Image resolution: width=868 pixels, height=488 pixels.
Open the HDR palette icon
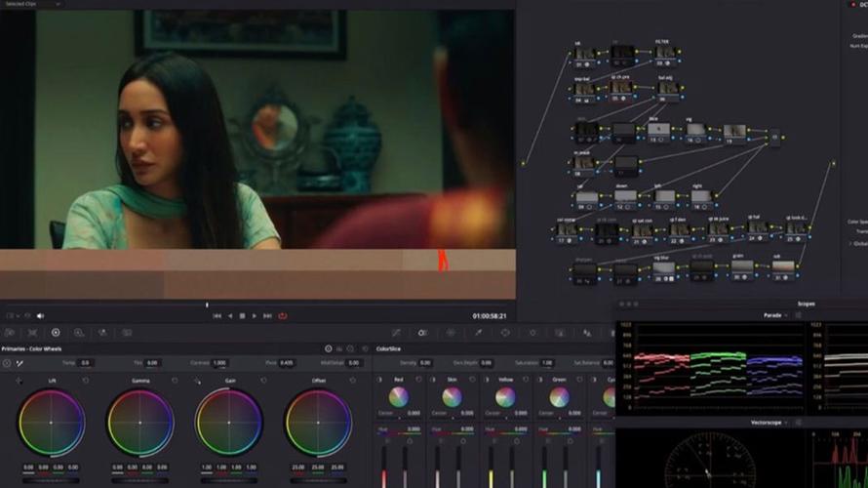[79, 333]
